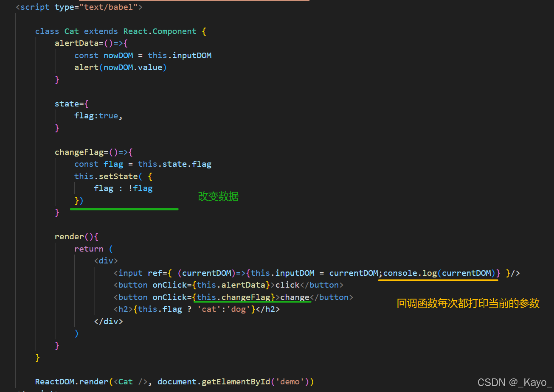Click this.flag in the h2 expression
The image size is (554, 392).
click(160, 309)
